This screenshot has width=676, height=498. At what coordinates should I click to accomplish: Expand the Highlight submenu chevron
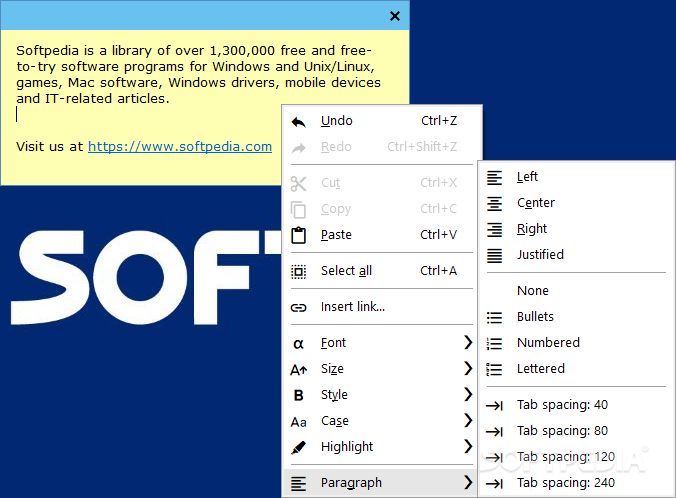pyautogui.click(x=468, y=446)
